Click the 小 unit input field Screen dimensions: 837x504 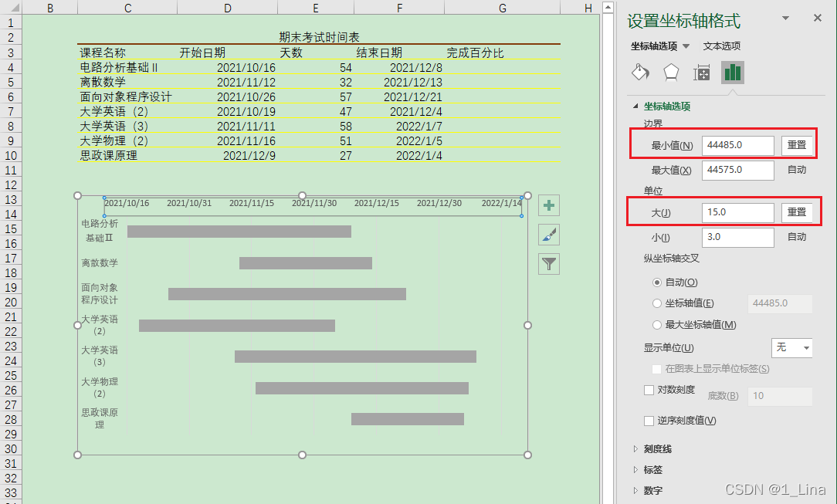point(737,237)
